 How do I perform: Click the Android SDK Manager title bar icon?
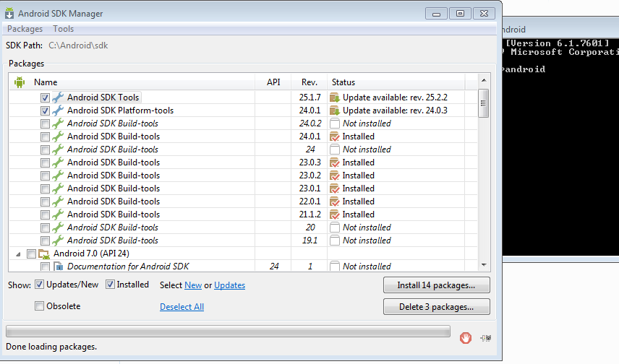click(x=9, y=14)
